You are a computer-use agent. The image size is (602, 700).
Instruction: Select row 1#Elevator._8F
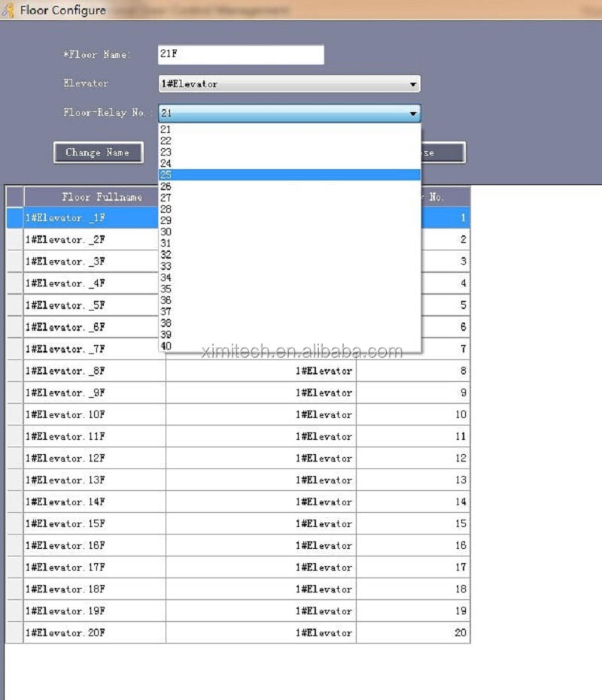tap(238, 371)
